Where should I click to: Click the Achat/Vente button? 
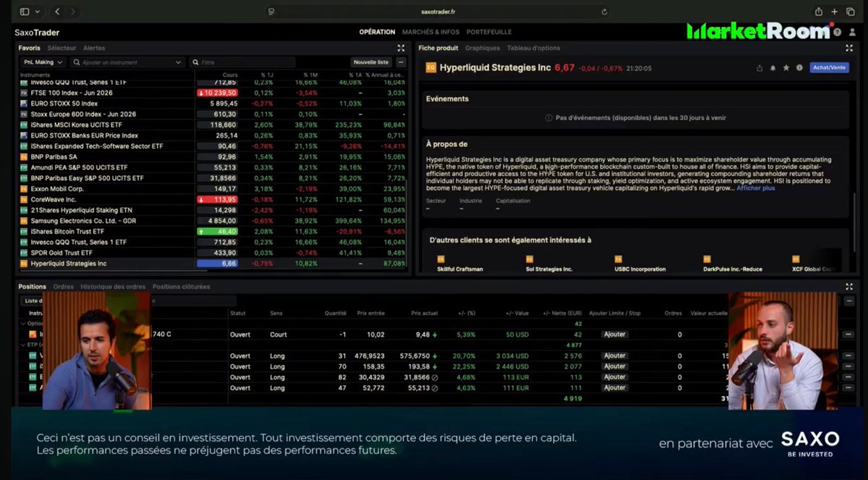tap(829, 67)
